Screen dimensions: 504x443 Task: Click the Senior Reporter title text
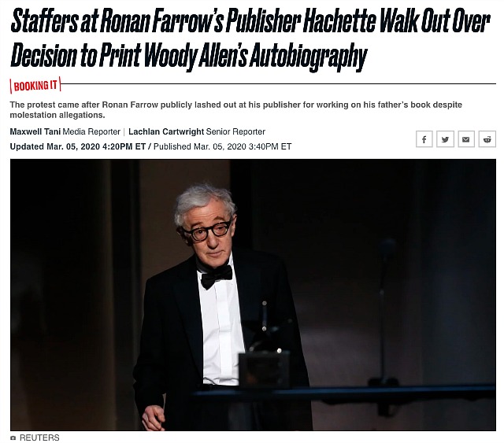point(235,131)
